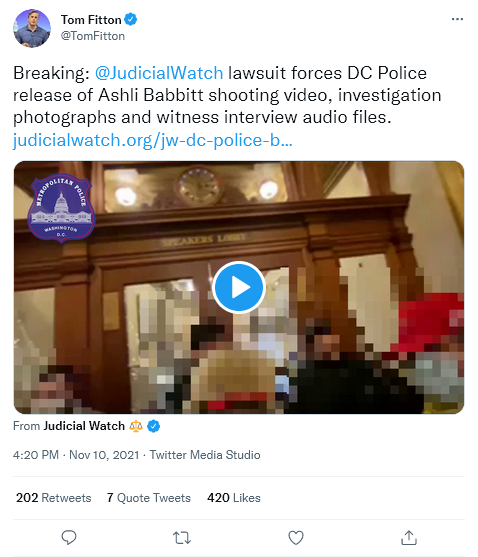View the 7 Quote Tweets list
The height and width of the screenshot is (557, 478).
click(149, 498)
